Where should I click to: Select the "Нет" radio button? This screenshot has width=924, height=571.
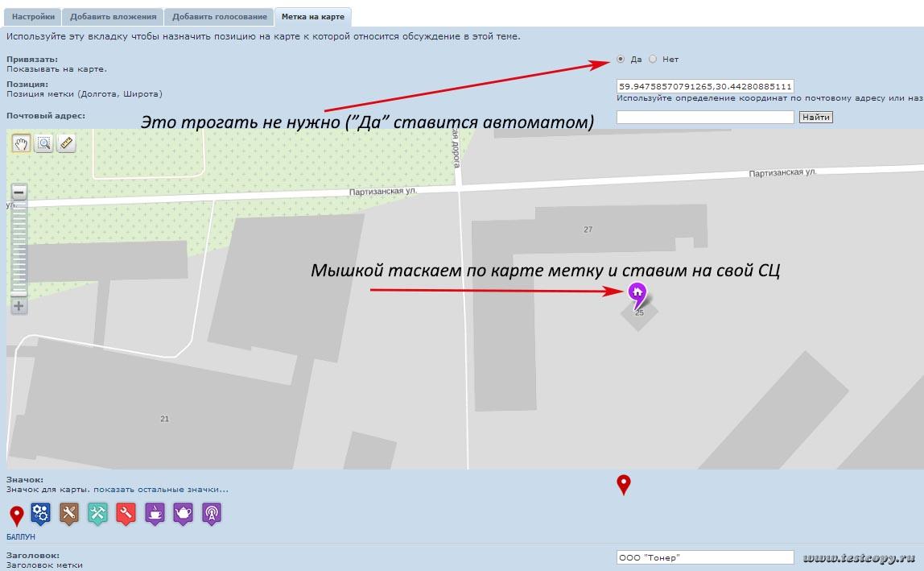coord(653,59)
